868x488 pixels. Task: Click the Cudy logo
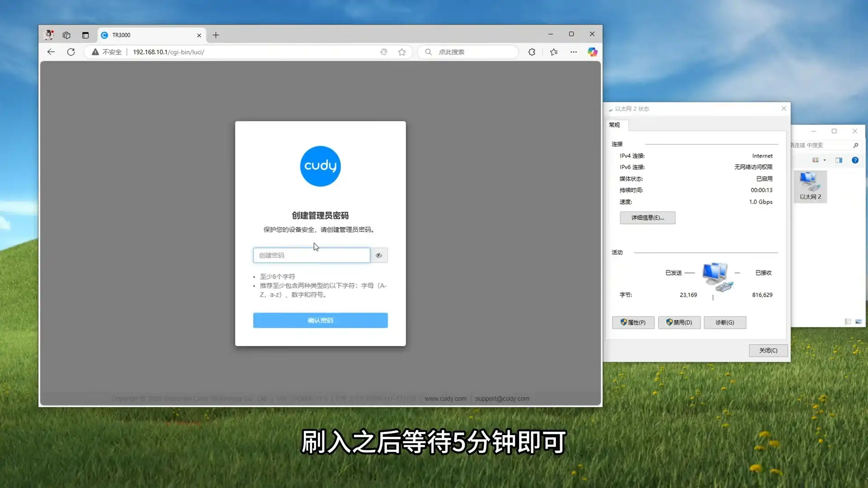321,166
